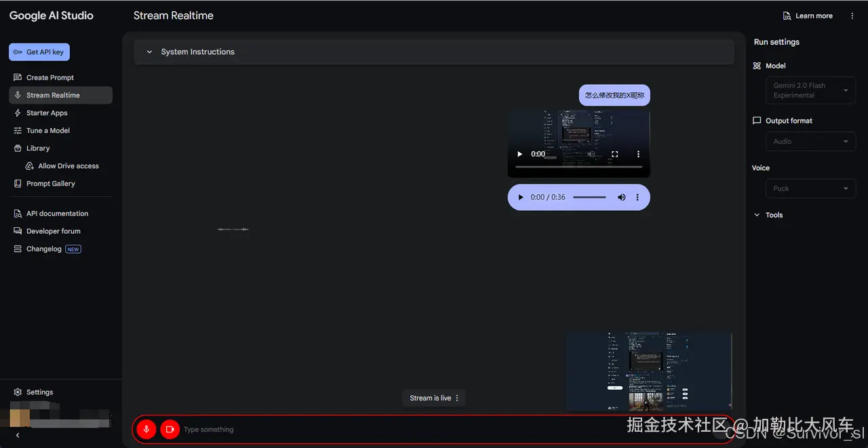Image resolution: width=868 pixels, height=448 pixels.
Task: Play the 0:36 audio clip
Action: [521, 197]
